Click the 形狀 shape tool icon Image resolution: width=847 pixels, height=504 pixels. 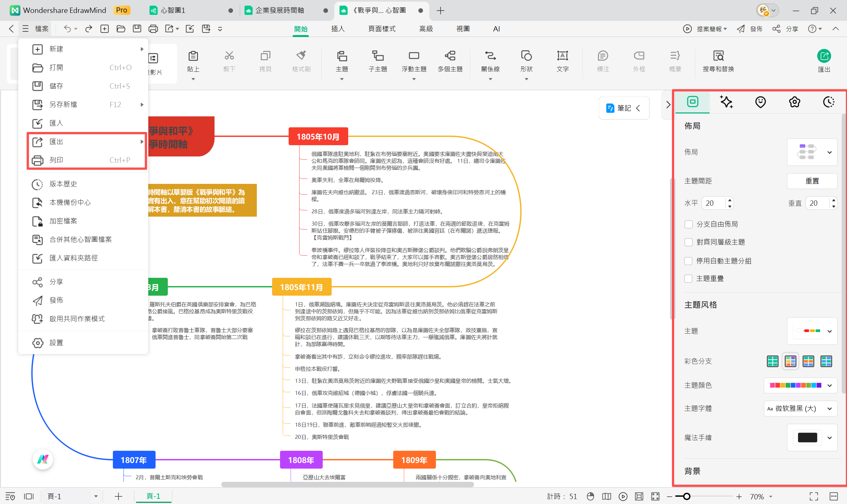(x=526, y=56)
